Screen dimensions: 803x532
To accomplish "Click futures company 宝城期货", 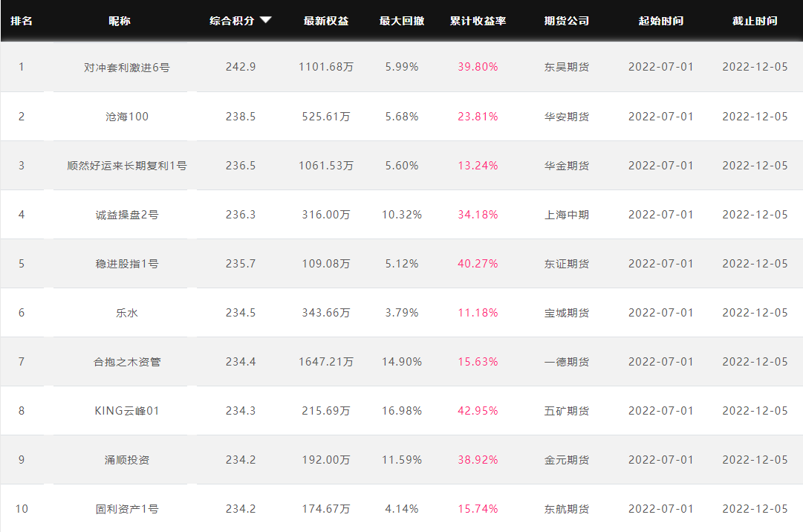I will pos(566,313).
